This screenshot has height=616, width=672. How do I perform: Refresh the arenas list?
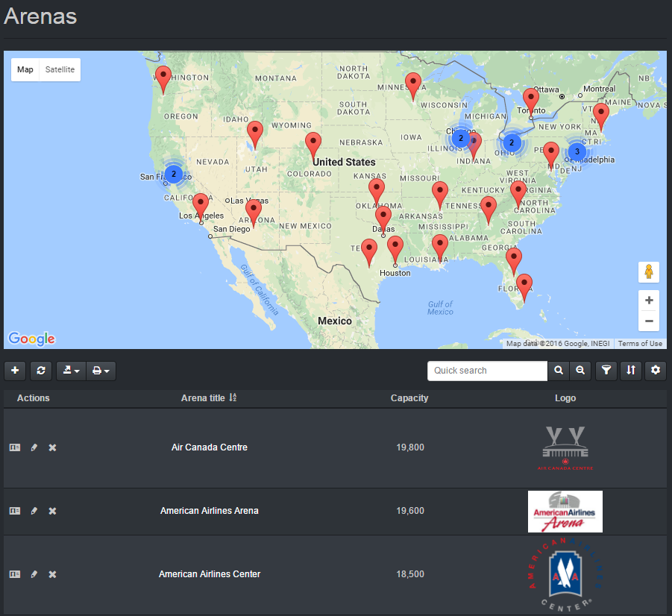[40, 371]
